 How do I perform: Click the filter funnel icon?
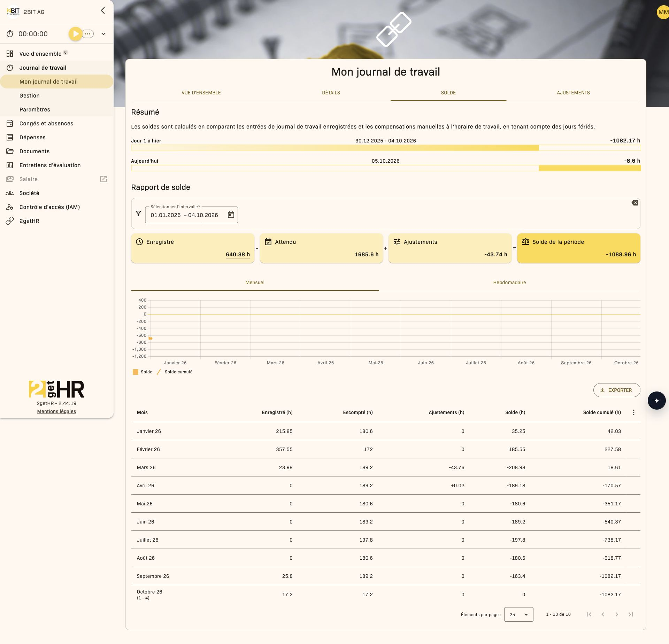click(x=138, y=214)
